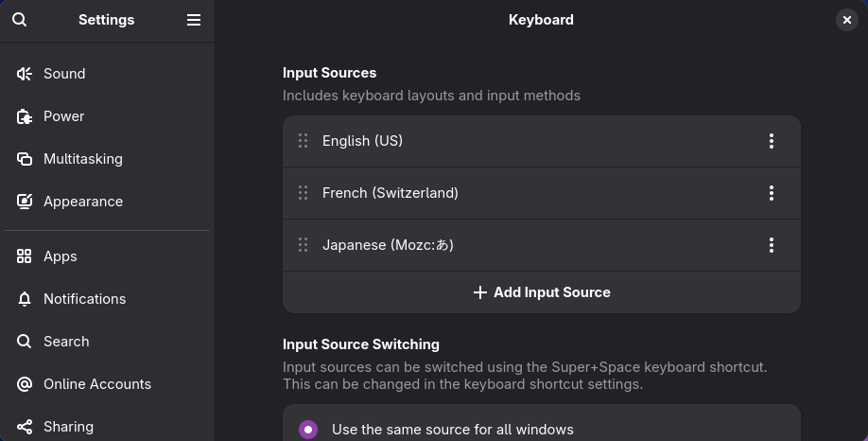Click drag handle of English (US) row
This screenshot has height=441, width=868.
[304, 141]
